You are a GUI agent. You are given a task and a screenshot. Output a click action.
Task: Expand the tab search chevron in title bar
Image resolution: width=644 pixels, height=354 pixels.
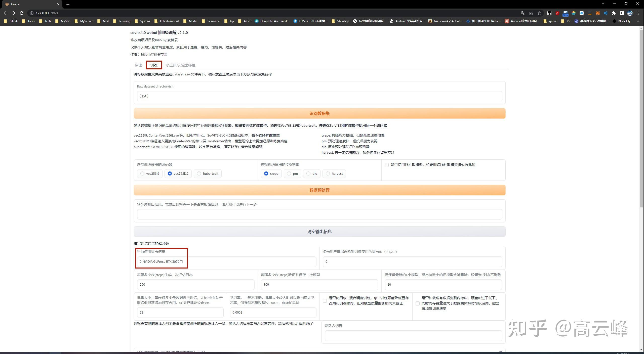point(603,4)
